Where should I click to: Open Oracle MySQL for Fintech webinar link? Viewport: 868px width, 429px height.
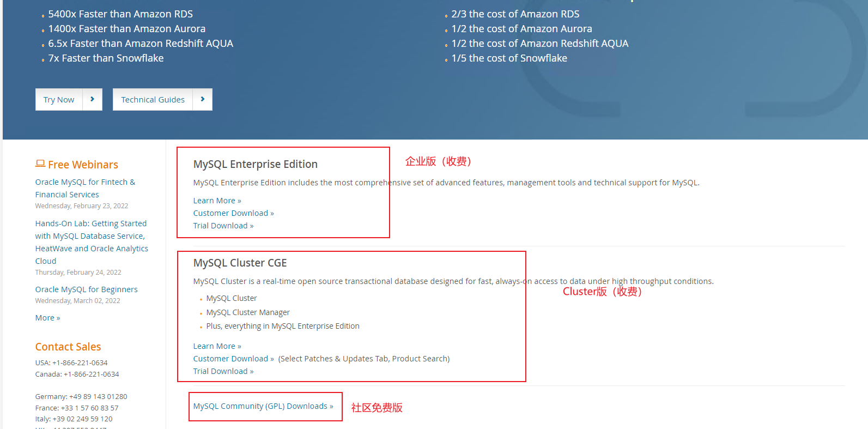tap(85, 188)
